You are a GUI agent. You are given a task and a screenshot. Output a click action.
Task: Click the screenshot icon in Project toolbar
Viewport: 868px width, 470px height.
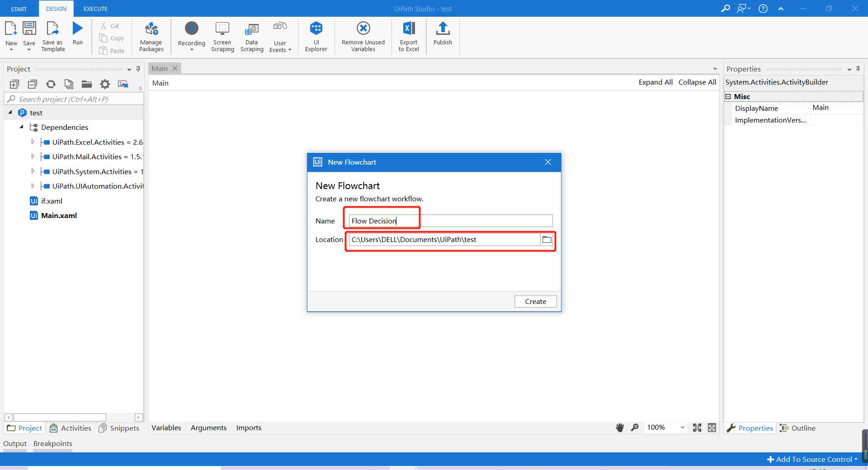[123, 84]
